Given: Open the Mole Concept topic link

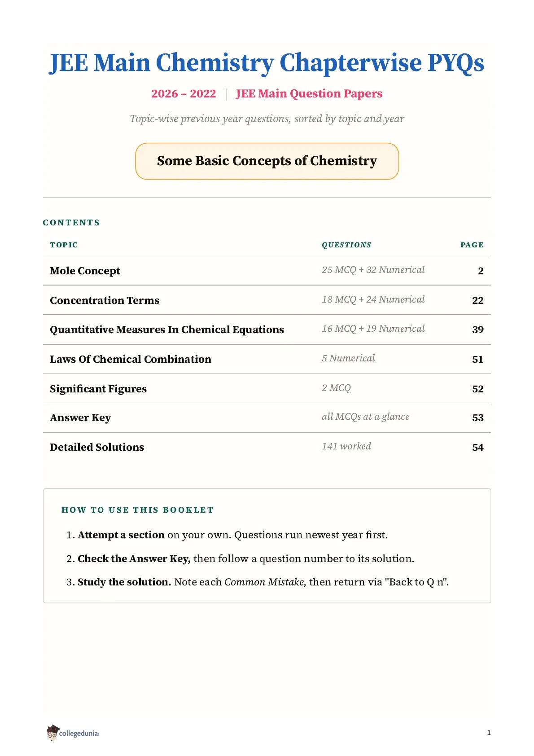Looking at the screenshot, I should coord(85,271).
